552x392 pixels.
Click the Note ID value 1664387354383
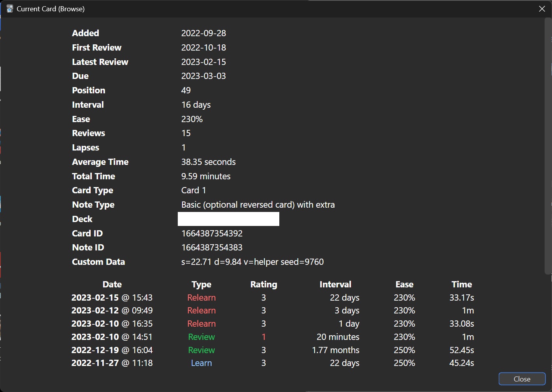pos(212,247)
